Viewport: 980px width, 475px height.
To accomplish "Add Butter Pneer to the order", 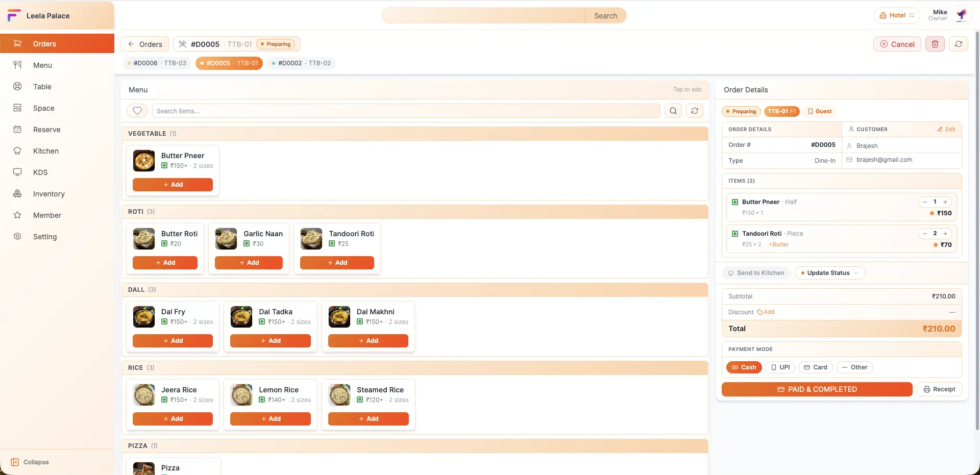I will pos(173,184).
